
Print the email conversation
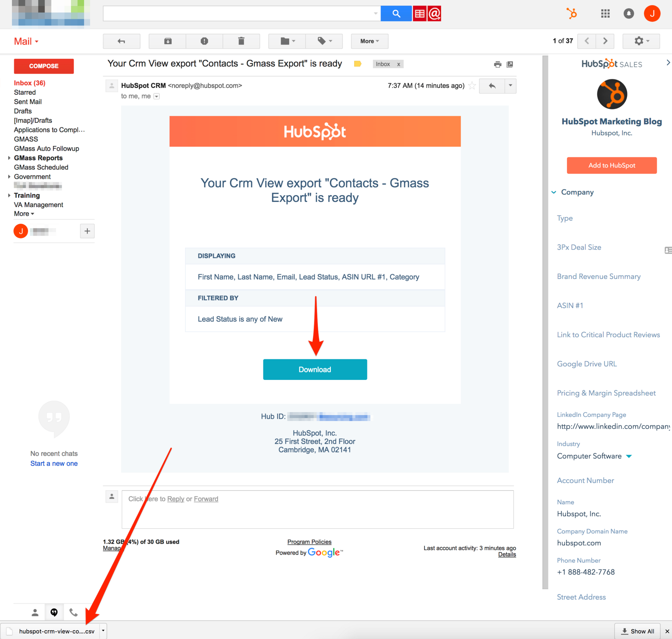498,64
